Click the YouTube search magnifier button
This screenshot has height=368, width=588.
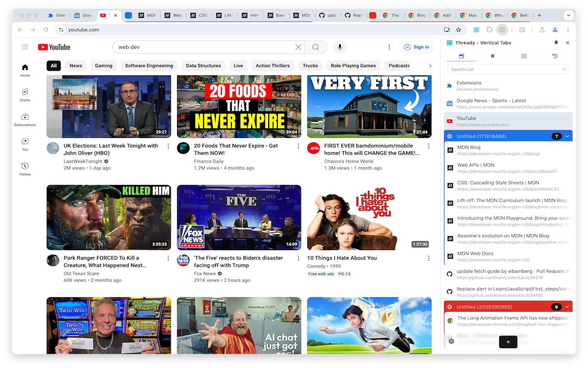[x=316, y=47]
